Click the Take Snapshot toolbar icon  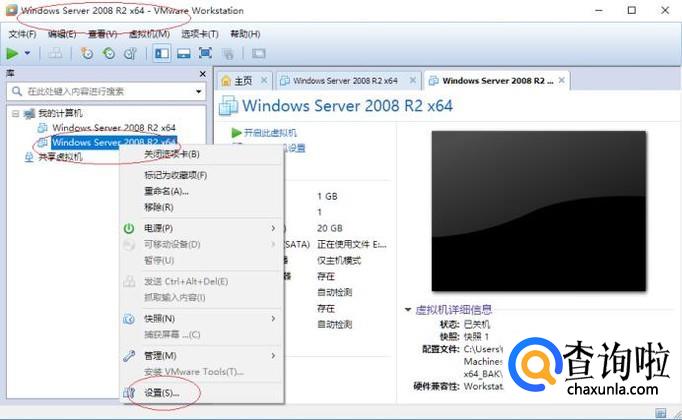tap(87, 53)
